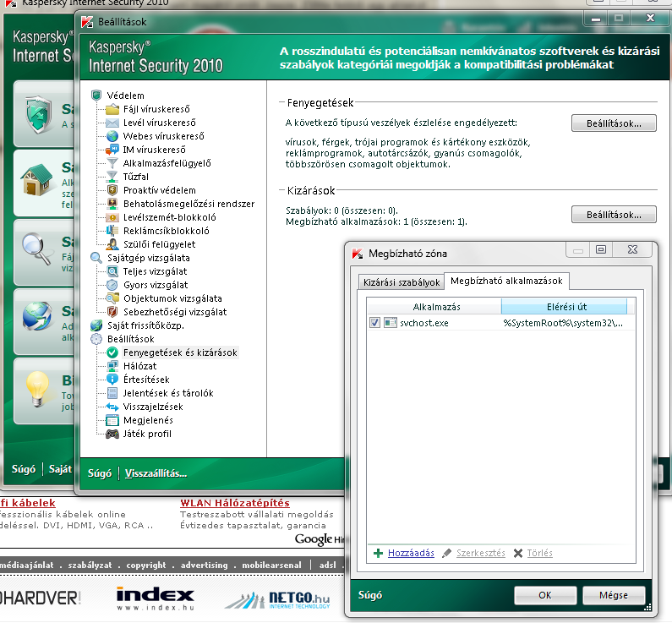The height and width of the screenshot is (623, 672).
Task: Click the Jelentések és tárolók icon
Action: click(x=112, y=393)
